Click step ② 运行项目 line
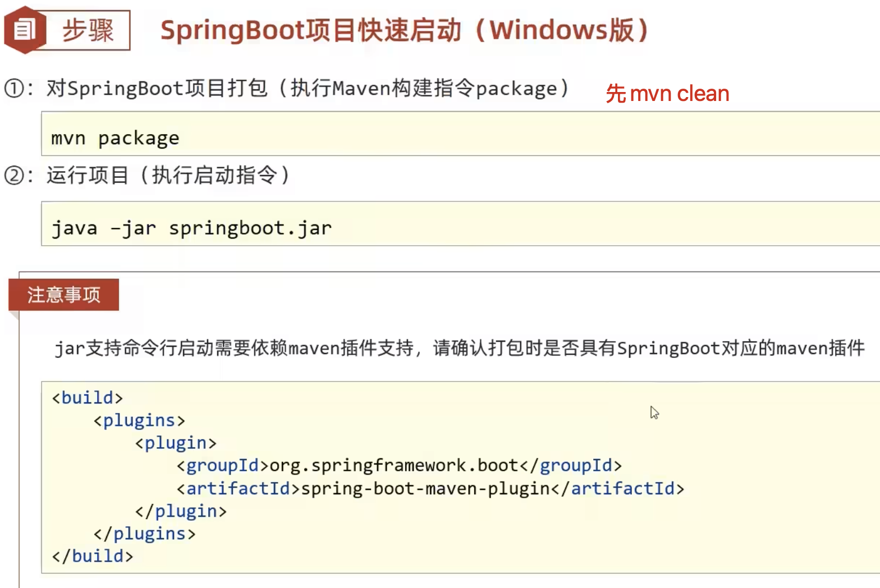Viewport: 880px width, 588px height. click(147, 175)
